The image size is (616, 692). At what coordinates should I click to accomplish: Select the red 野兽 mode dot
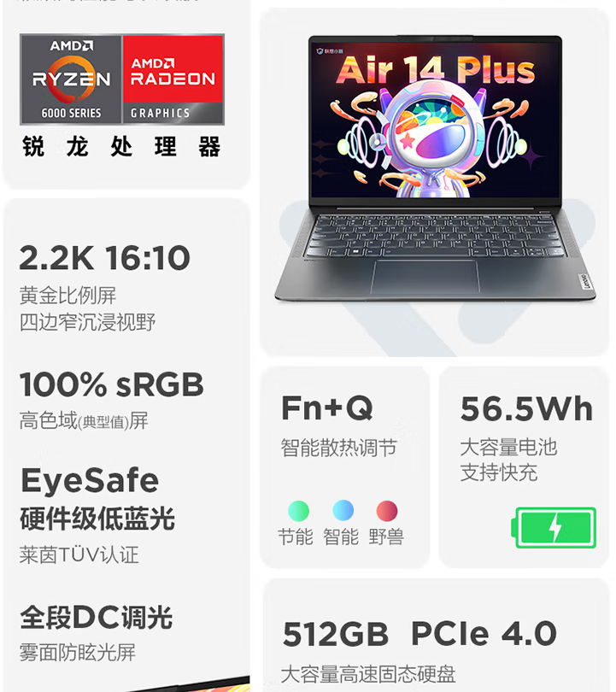click(387, 511)
